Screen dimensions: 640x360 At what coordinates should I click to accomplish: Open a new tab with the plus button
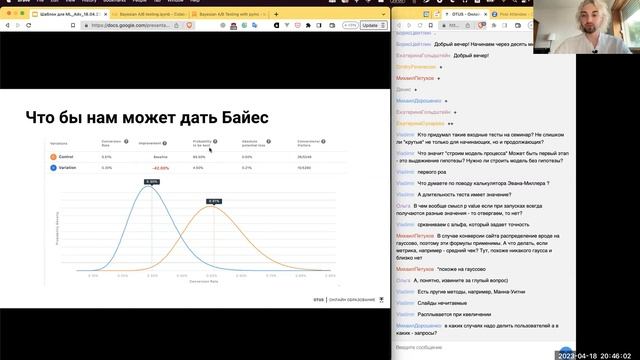[x=276, y=14]
